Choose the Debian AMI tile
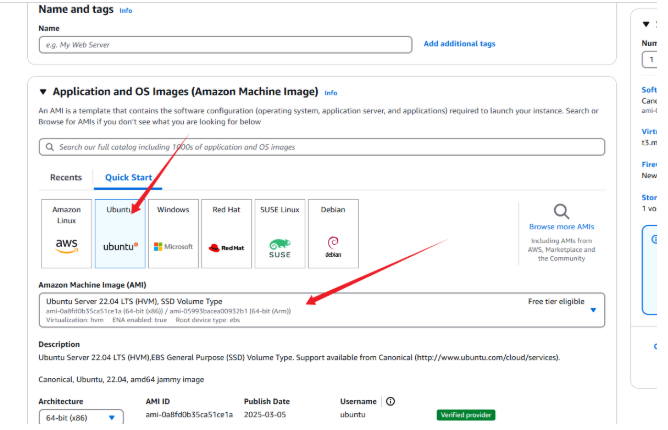The height and width of the screenshot is (430, 668). tap(333, 234)
